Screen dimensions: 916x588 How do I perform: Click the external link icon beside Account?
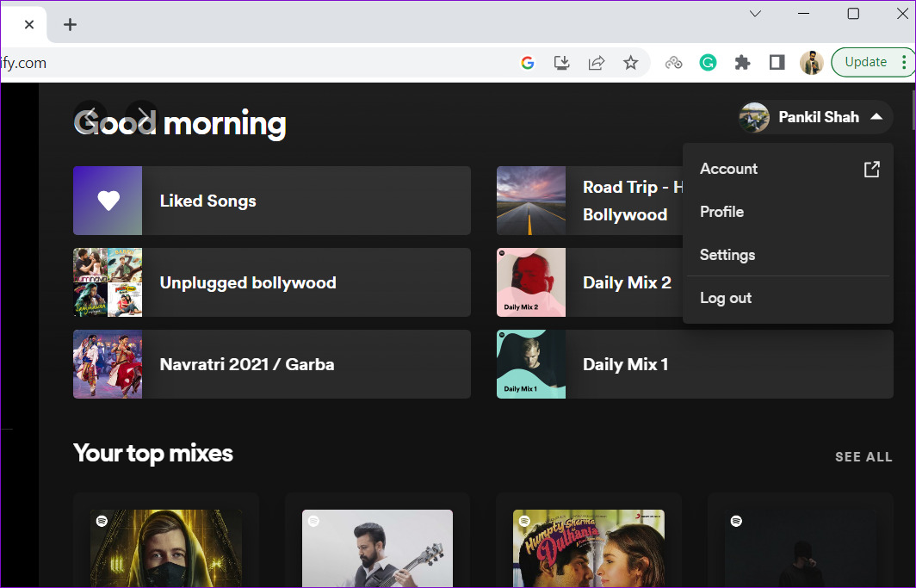[x=871, y=169]
